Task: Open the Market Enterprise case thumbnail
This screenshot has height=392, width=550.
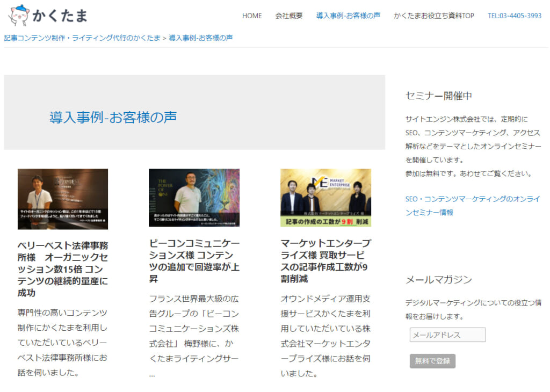Action: point(325,198)
